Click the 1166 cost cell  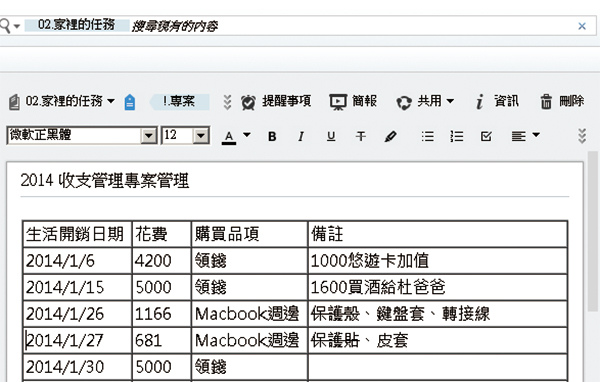[161, 314]
